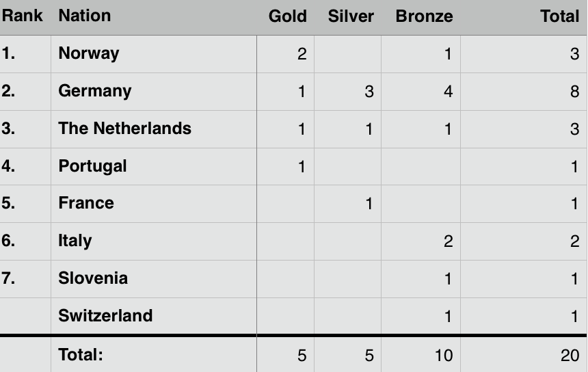Click Italy's bronze count cell
588x372 pixels.
pyautogui.click(x=420, y=241)
